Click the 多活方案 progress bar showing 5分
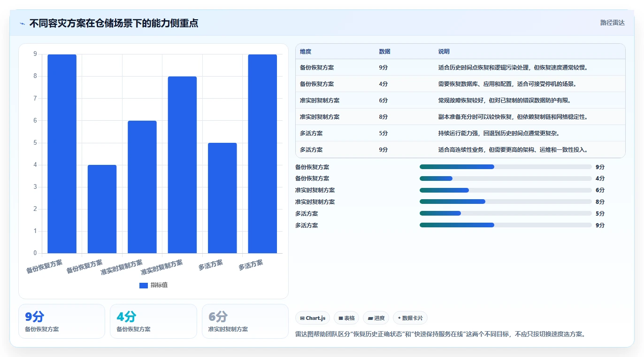 (x=506, y=214)
